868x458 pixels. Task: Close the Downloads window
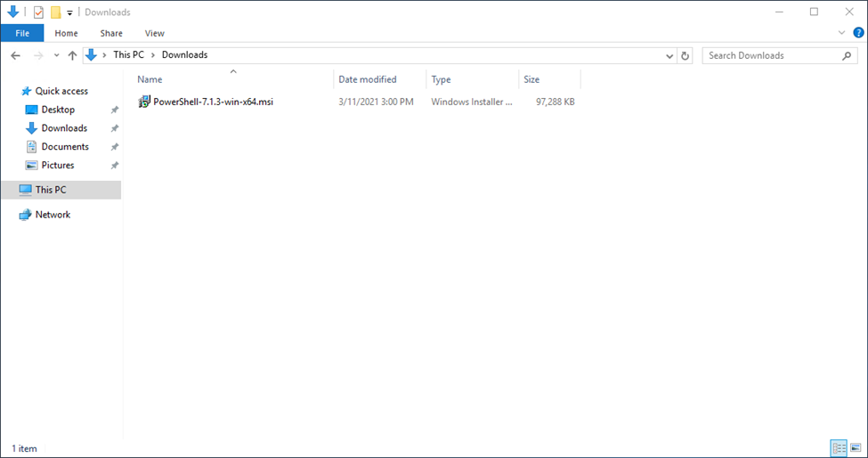(x=849, y=12)
